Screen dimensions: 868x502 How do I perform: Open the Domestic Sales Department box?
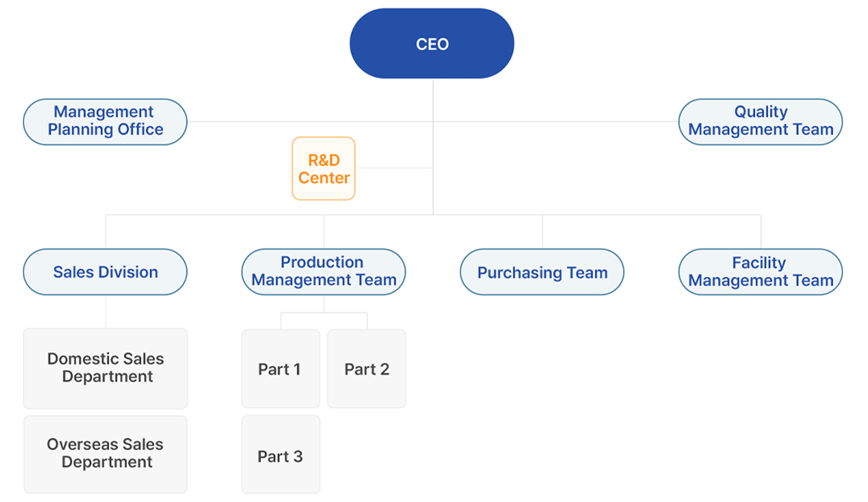tap(105, 368)
